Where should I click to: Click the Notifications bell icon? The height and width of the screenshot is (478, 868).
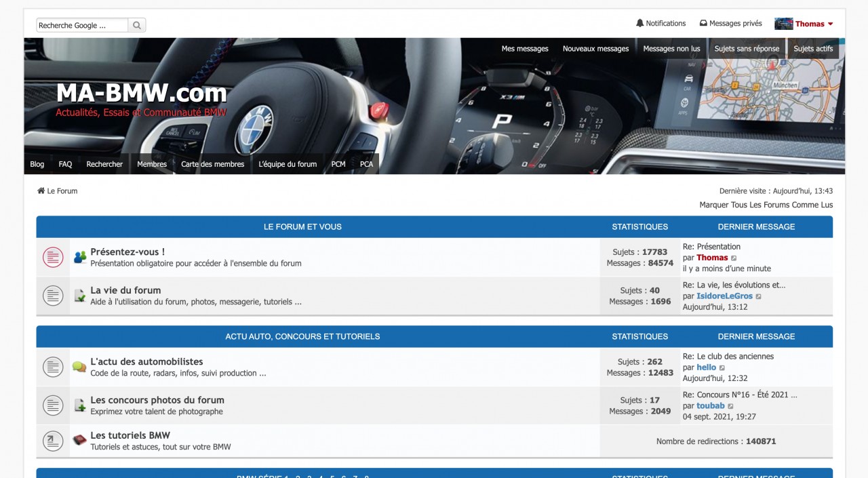pos(639,23)
